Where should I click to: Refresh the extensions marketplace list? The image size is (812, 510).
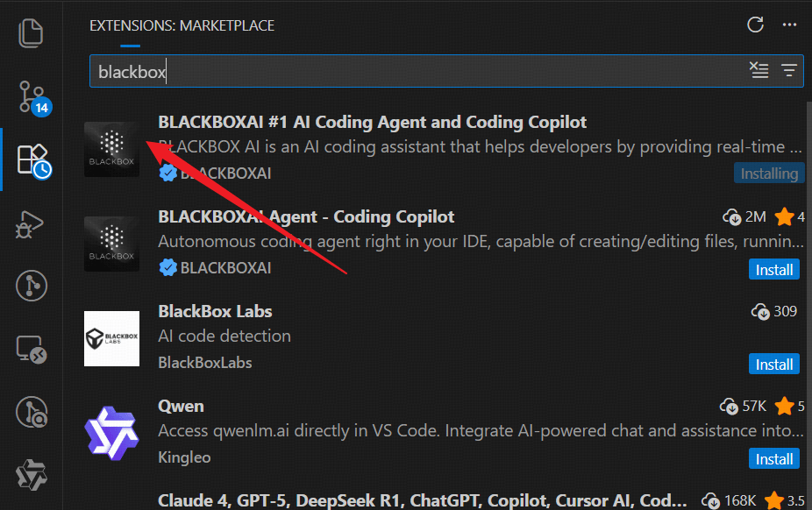pos(755,25)
